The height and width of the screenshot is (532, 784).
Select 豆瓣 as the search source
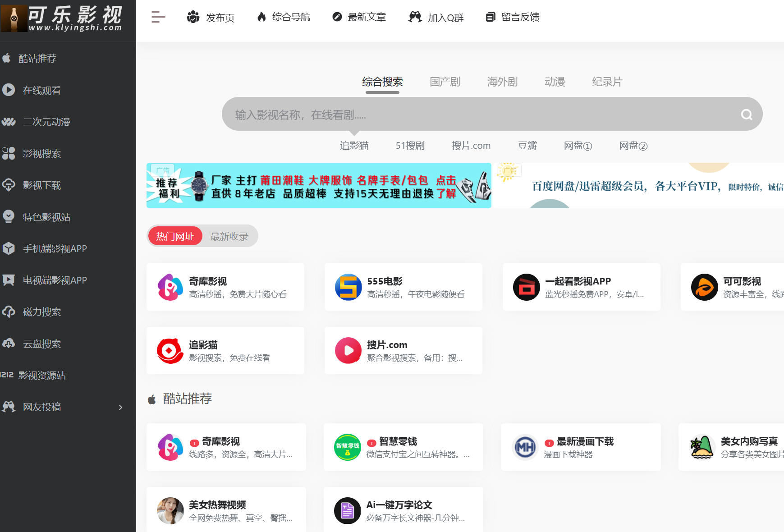[527, 145]
